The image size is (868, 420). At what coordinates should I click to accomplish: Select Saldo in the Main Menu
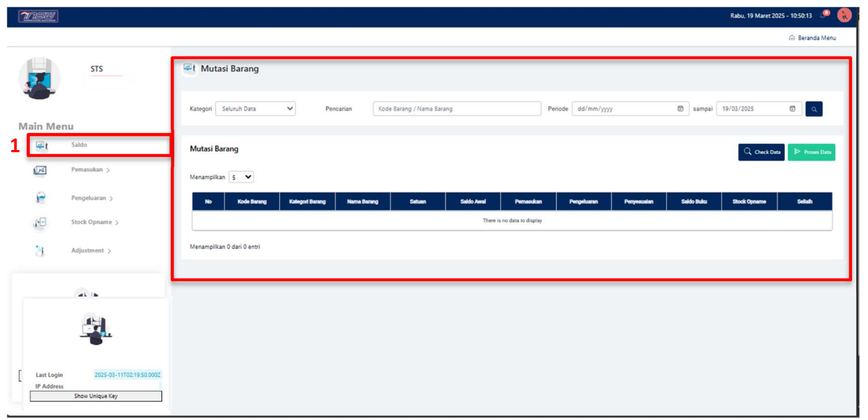[79, 145]
